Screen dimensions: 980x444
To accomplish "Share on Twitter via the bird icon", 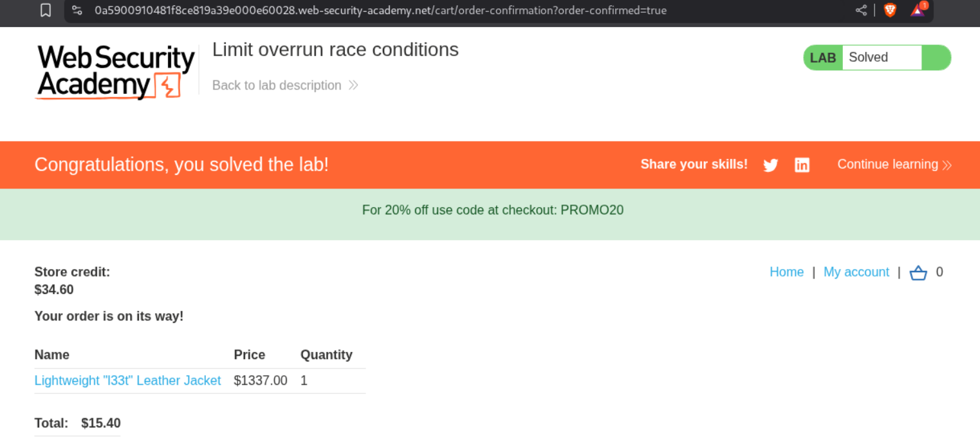I will 770,165.
